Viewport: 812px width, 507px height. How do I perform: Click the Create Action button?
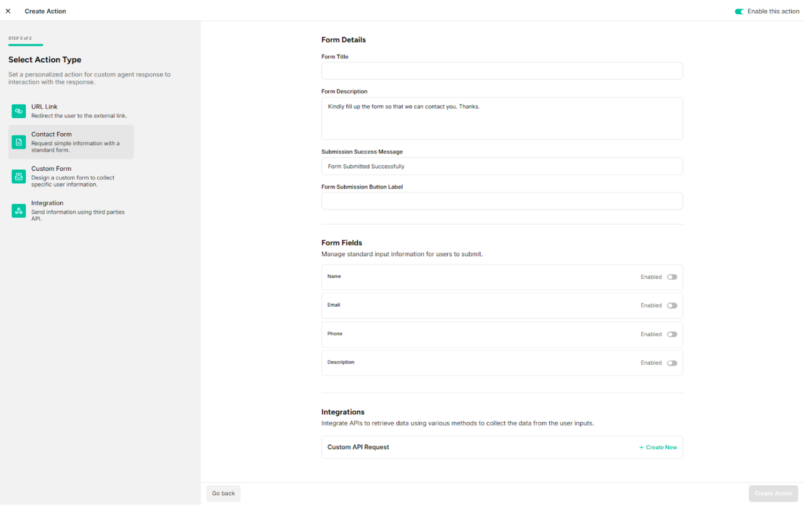coord(773,494)
